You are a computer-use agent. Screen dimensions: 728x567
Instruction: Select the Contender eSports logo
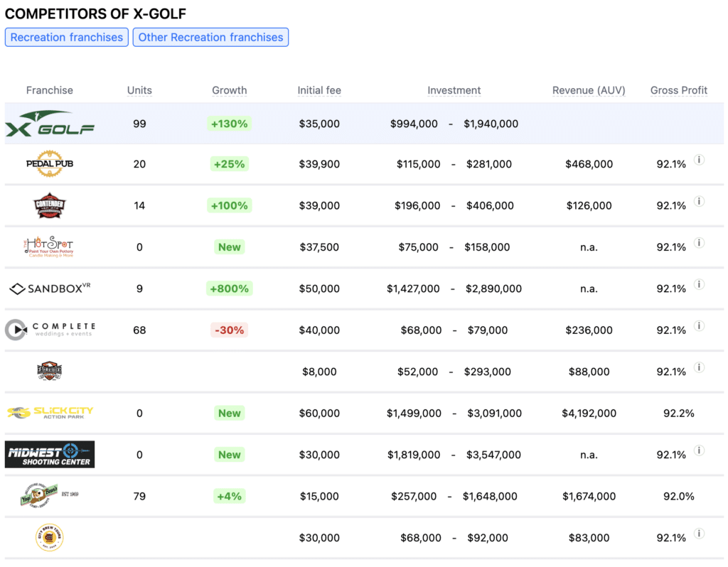pos(50,205)
